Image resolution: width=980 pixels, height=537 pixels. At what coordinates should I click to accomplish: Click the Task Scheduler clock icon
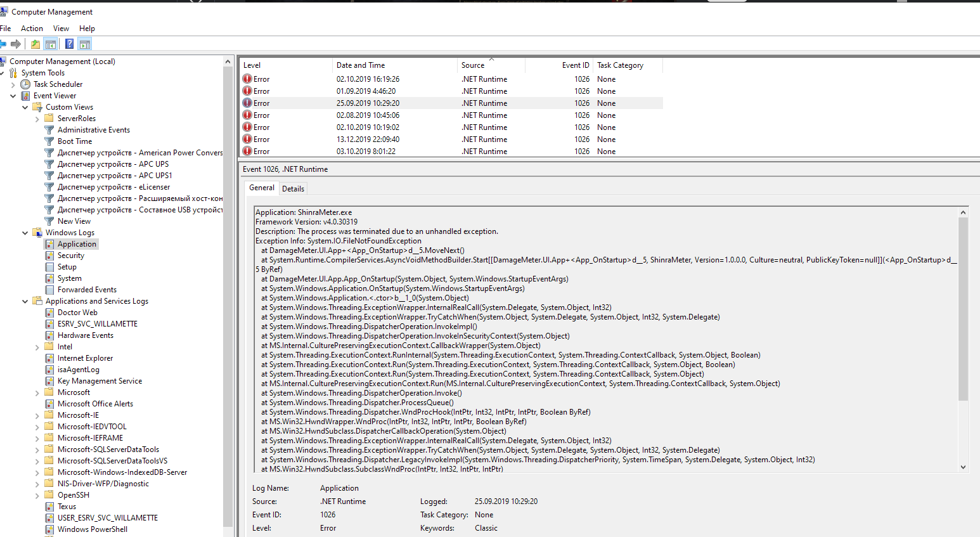[25, 84]
